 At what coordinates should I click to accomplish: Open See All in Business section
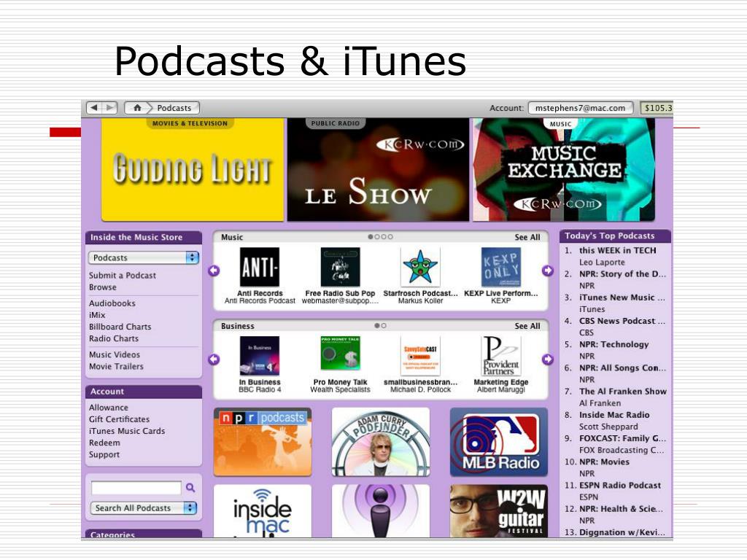click(527, 326)
